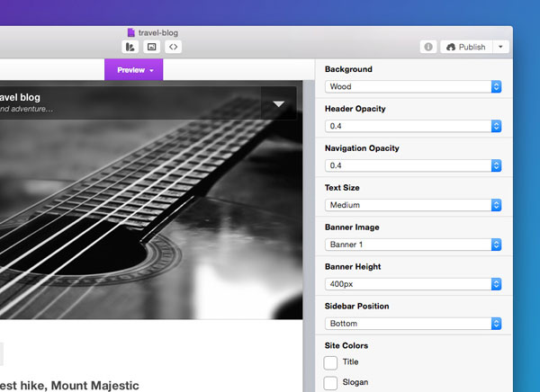
Task: Click the 'Navigation Opacity' label
Action: tap(362, 148)
